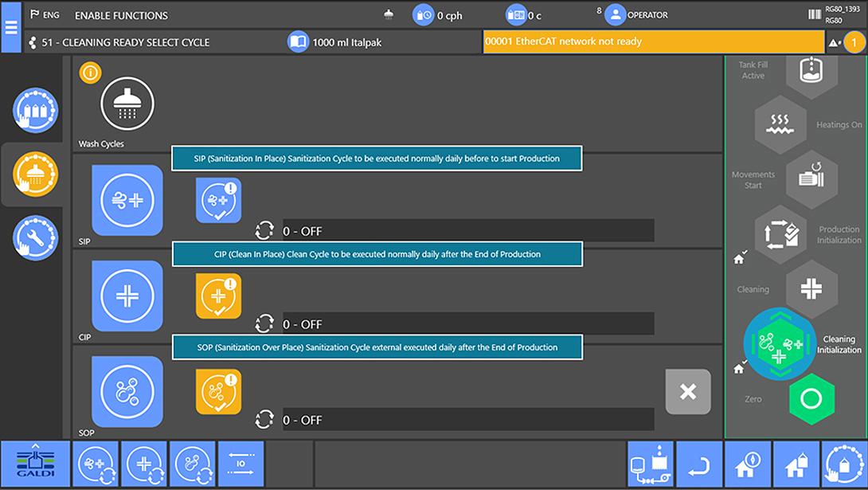Open the 1000 ml Italpak recipe selector

point(334,42)
